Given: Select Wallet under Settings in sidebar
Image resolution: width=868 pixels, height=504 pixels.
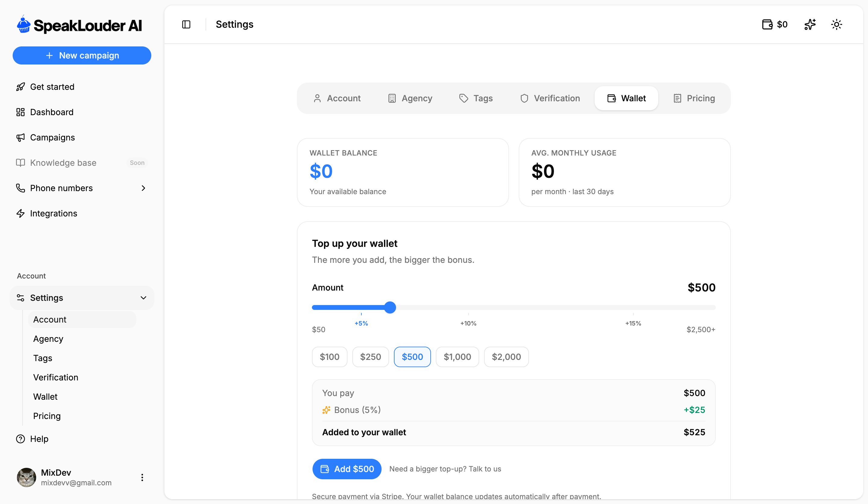Looking at the screenshot, I should tap(82, 396).
